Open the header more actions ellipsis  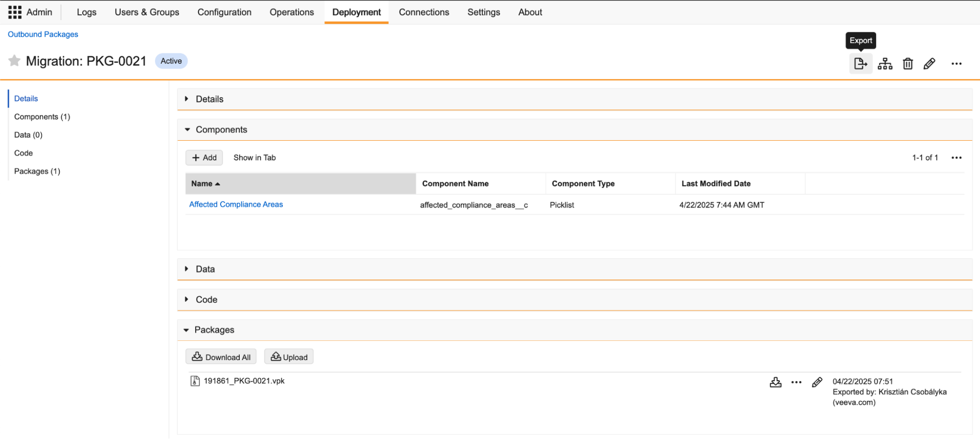(x=956, y=64)
